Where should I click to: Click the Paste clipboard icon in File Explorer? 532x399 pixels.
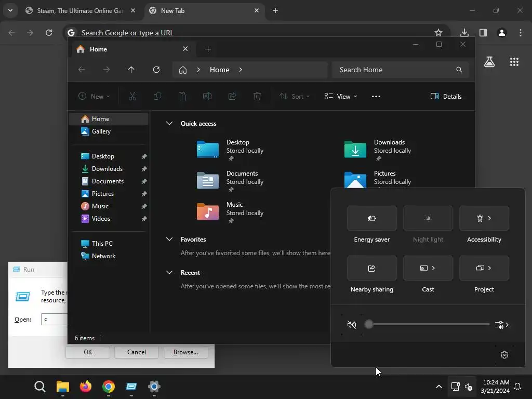(182, 96)
